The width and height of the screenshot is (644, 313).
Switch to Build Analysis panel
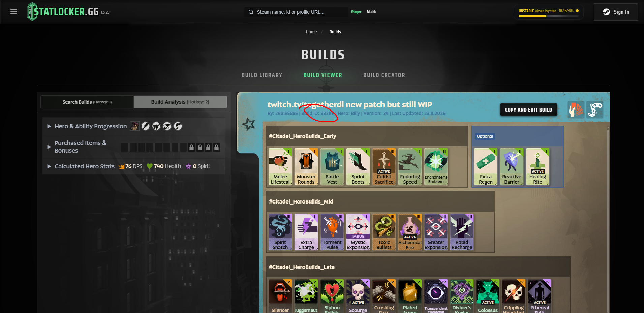point(180,102)
